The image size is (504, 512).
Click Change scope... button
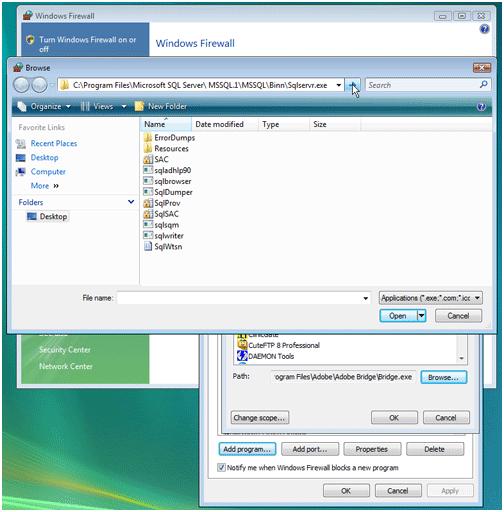260,418
